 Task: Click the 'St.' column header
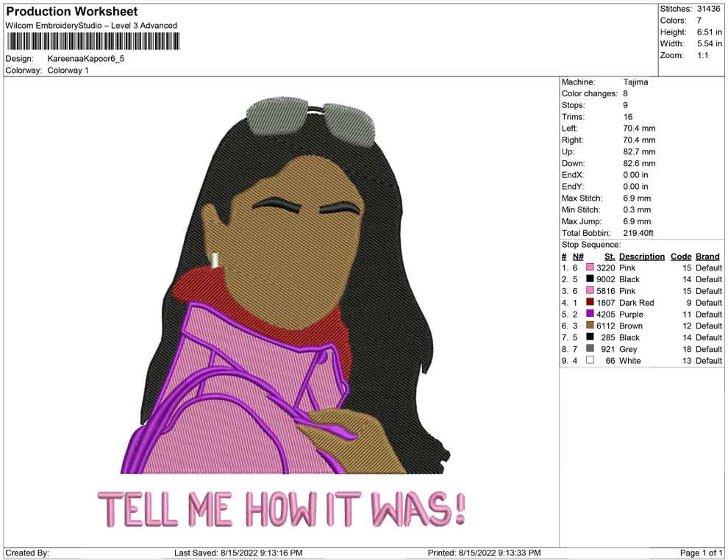click(610, 256)
